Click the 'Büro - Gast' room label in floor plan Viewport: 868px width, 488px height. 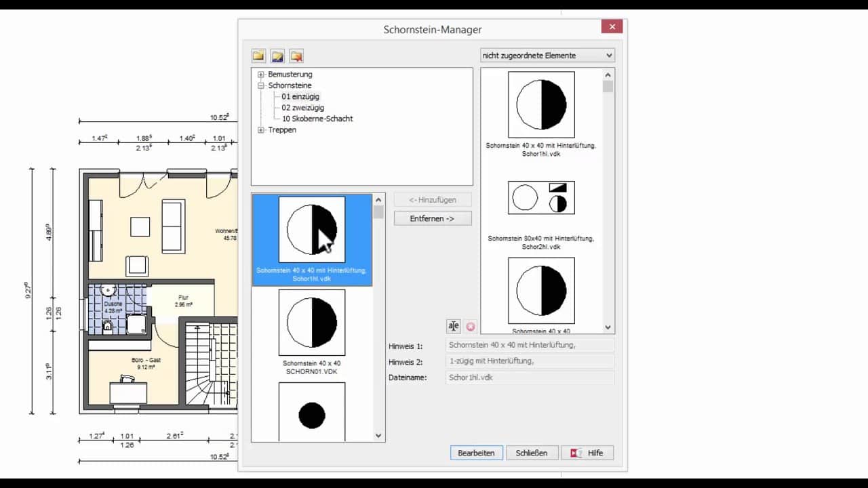pyautogui.click(x=146, y=360)
